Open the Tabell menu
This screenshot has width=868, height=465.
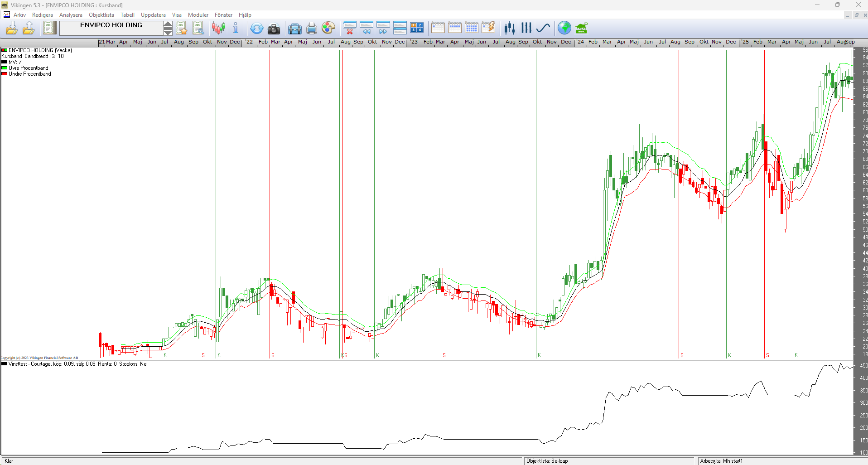127,15
